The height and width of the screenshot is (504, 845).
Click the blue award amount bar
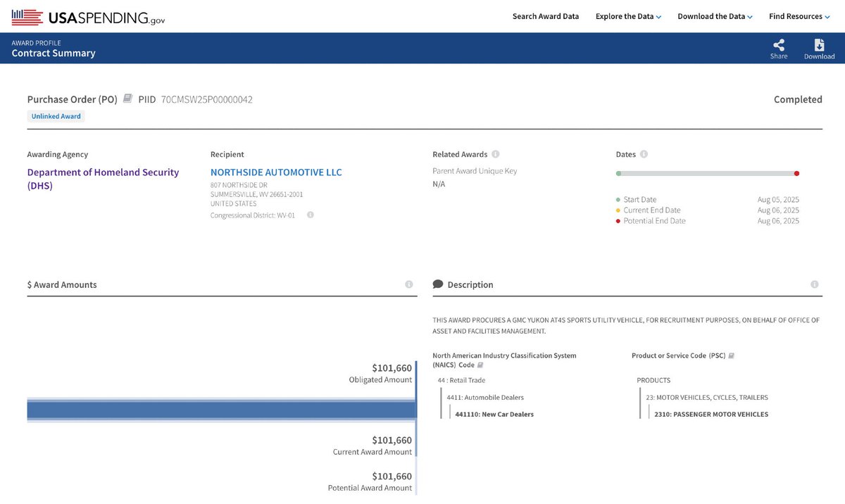[222, 410]
